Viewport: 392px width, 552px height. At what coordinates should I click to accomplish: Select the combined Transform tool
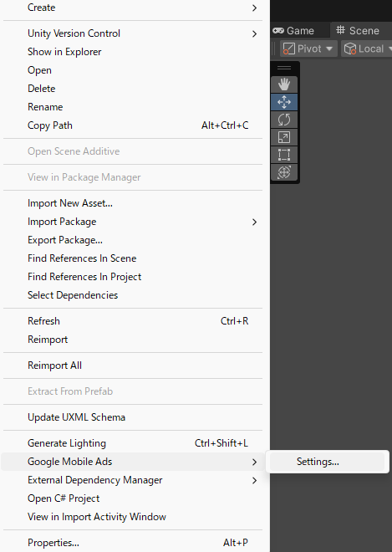pyautogui.click(x=284, y=172)
